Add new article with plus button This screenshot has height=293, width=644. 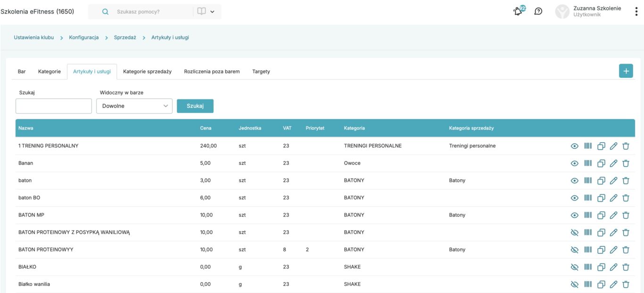tap(626, 71)
